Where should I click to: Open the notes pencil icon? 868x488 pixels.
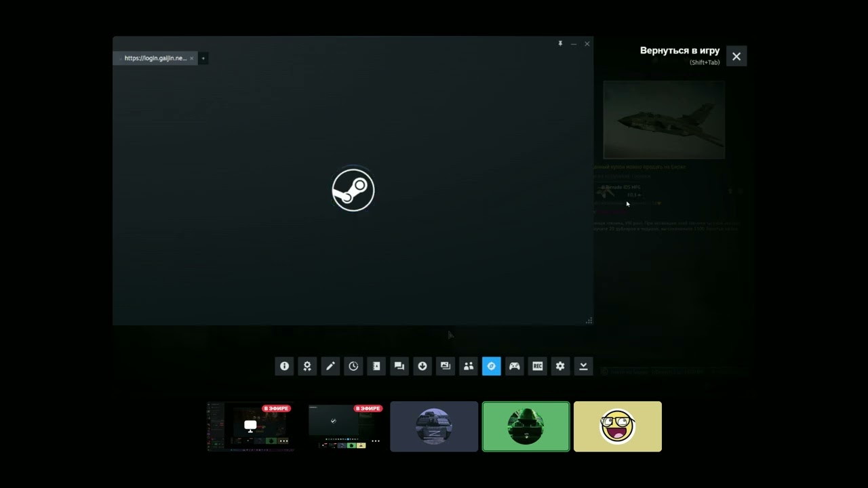(330, 366)
